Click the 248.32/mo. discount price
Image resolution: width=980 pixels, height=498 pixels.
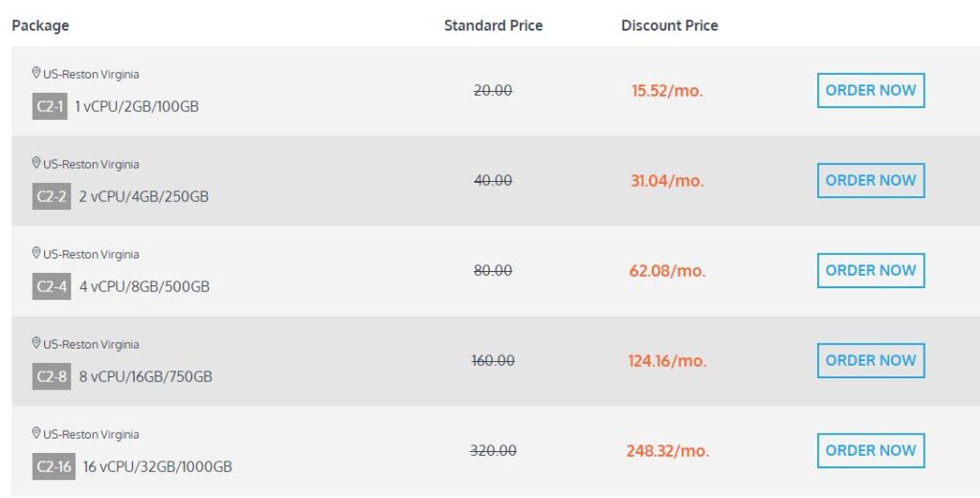point(667,451)
